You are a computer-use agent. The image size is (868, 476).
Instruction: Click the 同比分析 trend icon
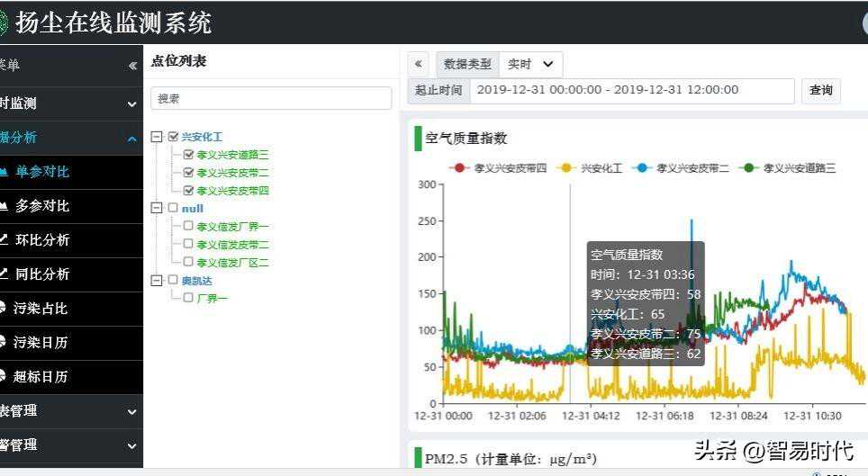pos(4,274)
